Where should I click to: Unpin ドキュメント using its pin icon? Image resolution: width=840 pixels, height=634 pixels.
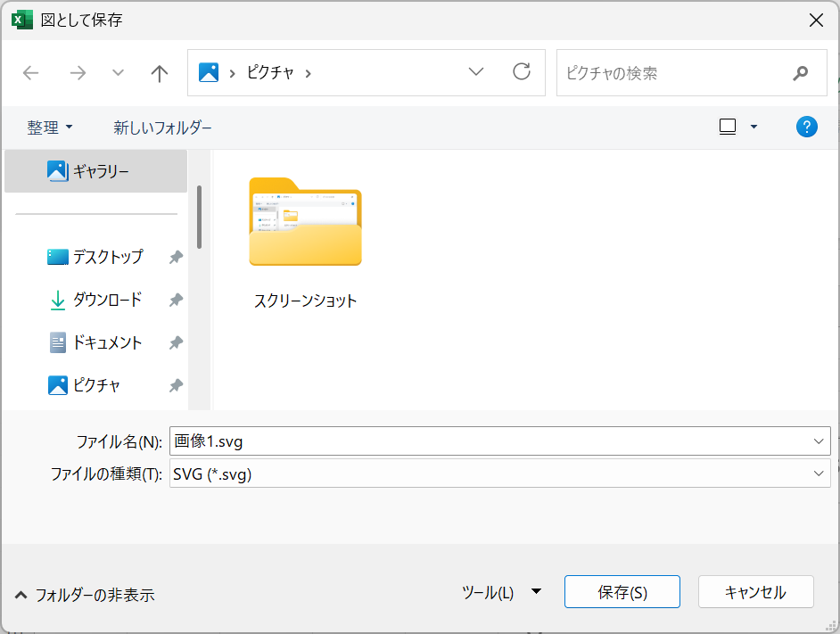tap(175, 342)
